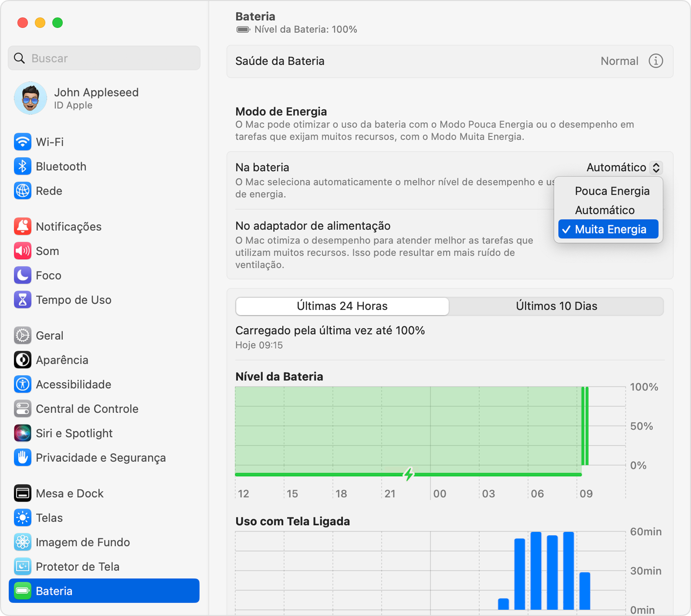The height and width of the screenshot is (616, 691).
Task: Switch to Últimos 10 Dias tab
Action: [556, 306]
